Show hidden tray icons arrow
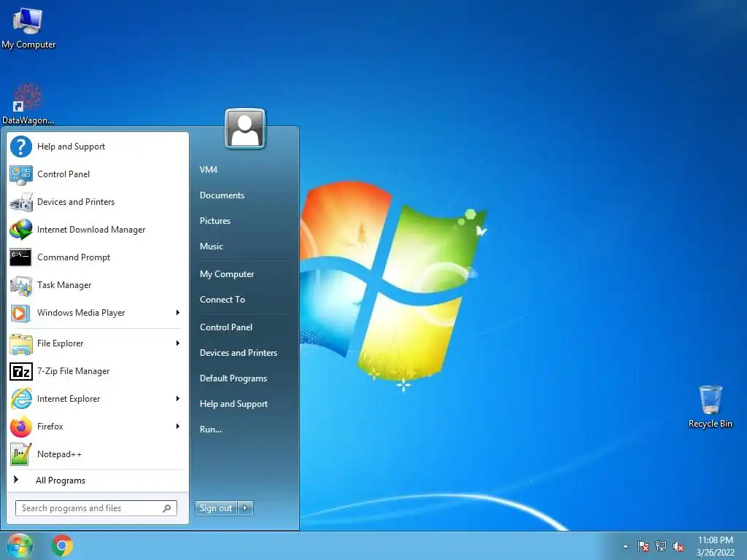The width and height of the screenshot is (747, 560). (x=625, y=546)
